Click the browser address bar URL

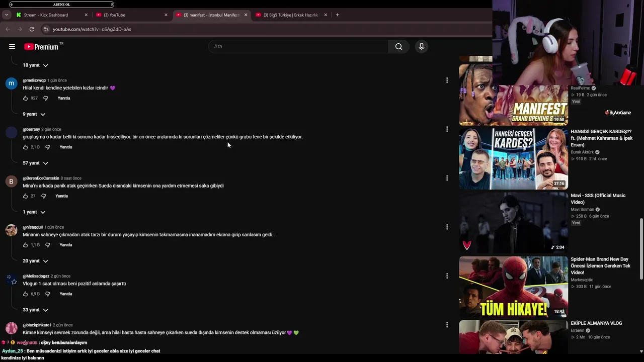click(x=92, y=29)
